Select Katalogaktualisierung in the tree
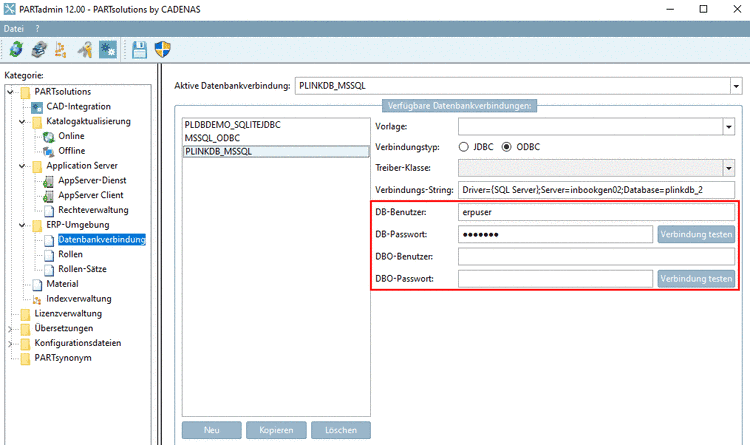 point(88,122)
